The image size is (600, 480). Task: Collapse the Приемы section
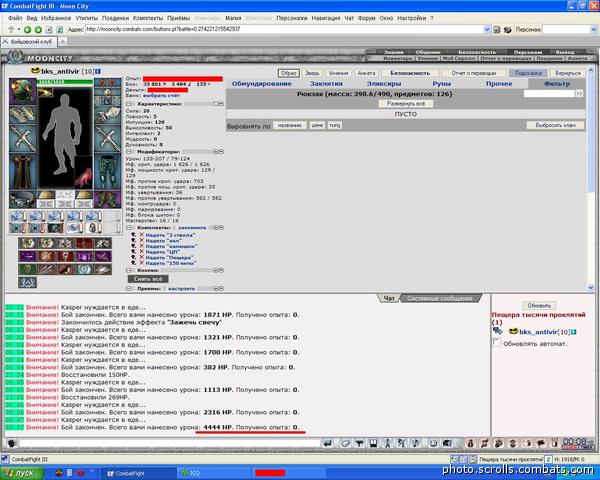point(129,289)
